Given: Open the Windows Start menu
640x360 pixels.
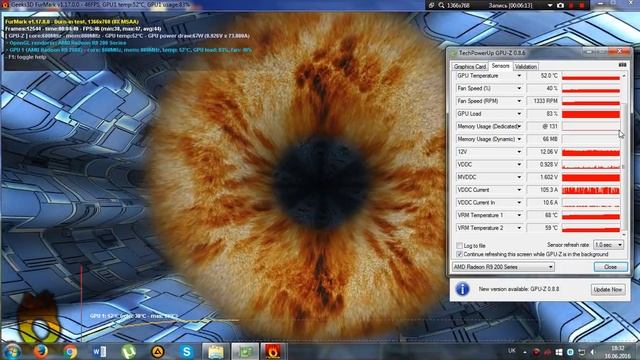Looking at the screenshot, I should pos(12,351).
